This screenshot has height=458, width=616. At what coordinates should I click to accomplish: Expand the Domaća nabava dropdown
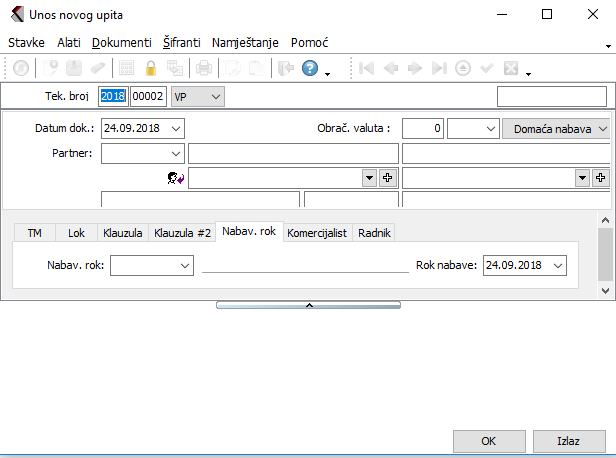603,129
